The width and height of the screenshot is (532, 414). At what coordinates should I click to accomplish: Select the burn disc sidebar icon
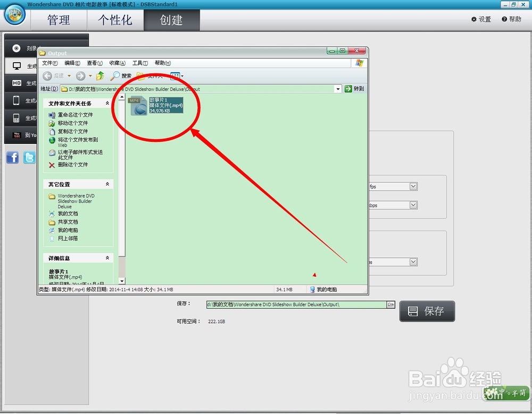point(16,48)
